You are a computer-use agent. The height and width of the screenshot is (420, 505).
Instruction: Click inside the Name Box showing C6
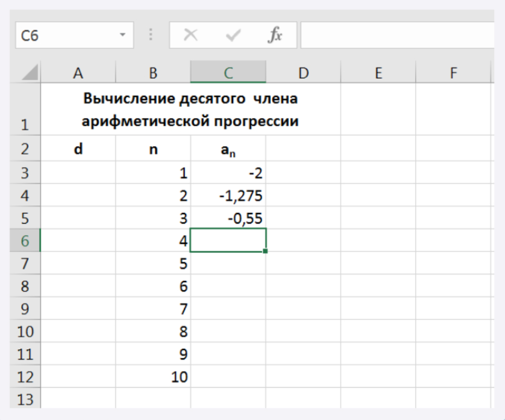tap(66, 35)
